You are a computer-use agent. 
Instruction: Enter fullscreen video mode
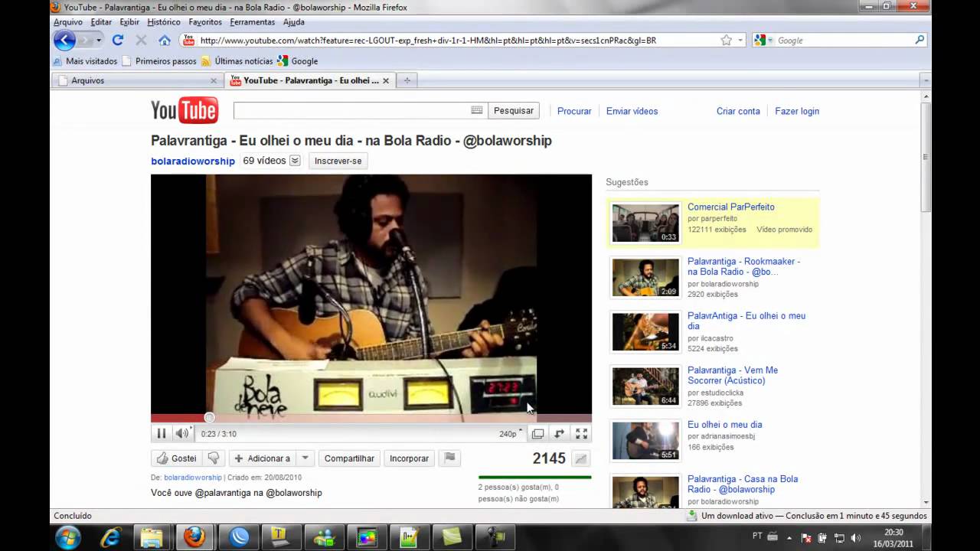582,434
